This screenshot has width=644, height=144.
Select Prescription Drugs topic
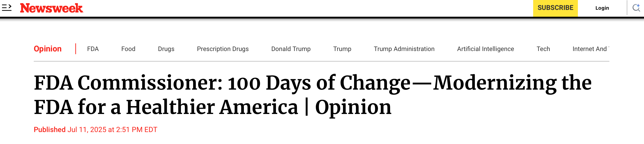point(223,49)
